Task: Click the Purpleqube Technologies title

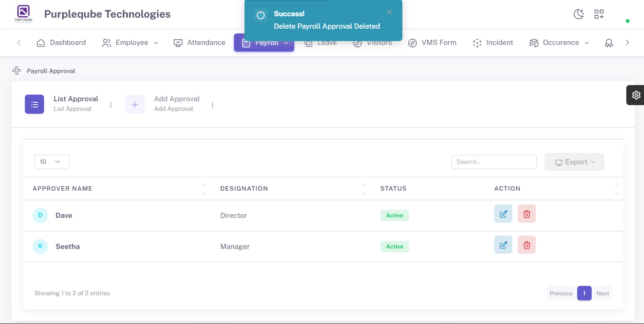Action: click(107, 14)
